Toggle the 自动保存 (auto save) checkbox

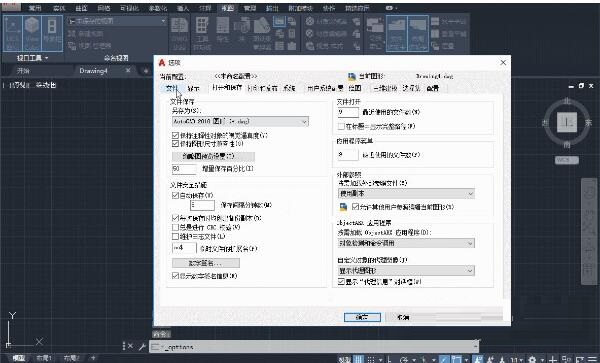175,195
